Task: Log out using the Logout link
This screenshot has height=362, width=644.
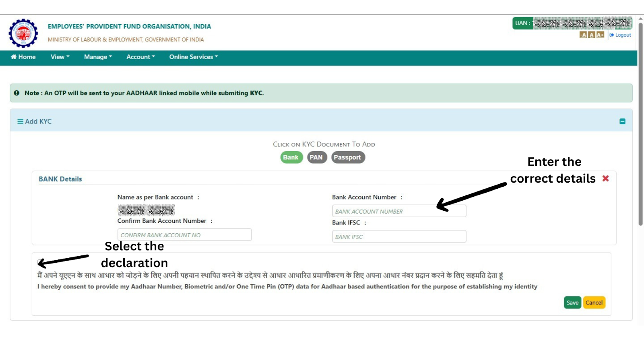Action: click(x=620, y=35)
